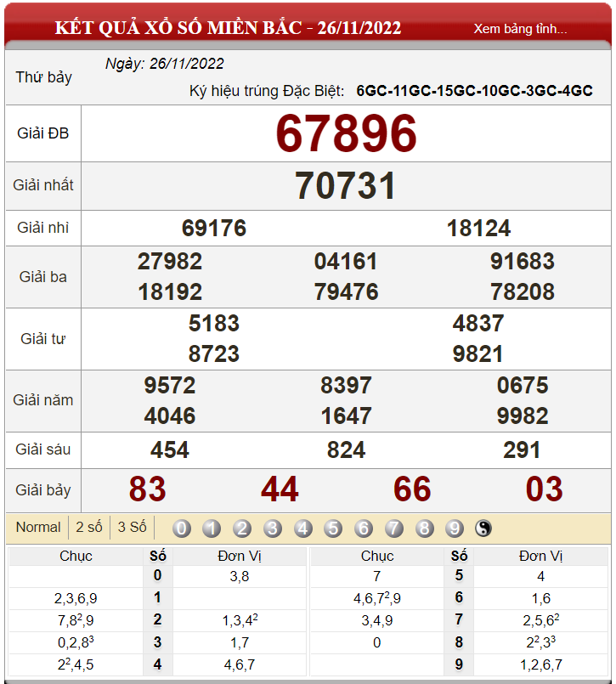
Task: Click the Giải bảy row label
Action: (42, 490)
